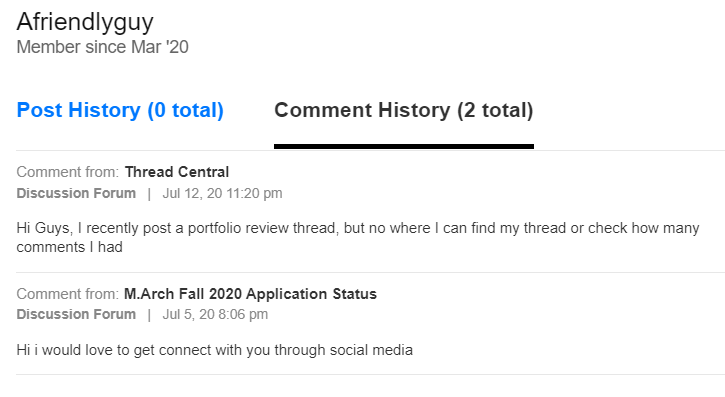Click the Afriendlyguy username heading
725x397 pixels.
[85, 23]
